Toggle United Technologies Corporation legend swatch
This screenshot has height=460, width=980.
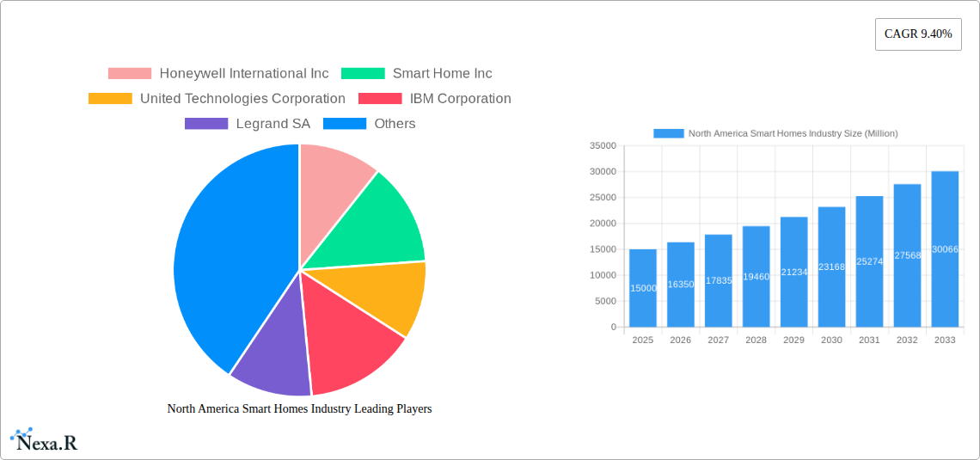(x=110, y=99)
